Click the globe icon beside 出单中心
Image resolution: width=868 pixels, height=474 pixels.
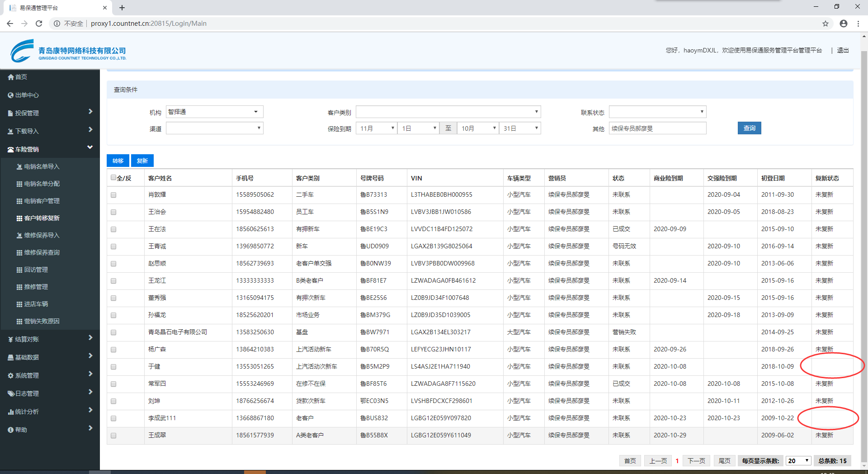point(11,95)
